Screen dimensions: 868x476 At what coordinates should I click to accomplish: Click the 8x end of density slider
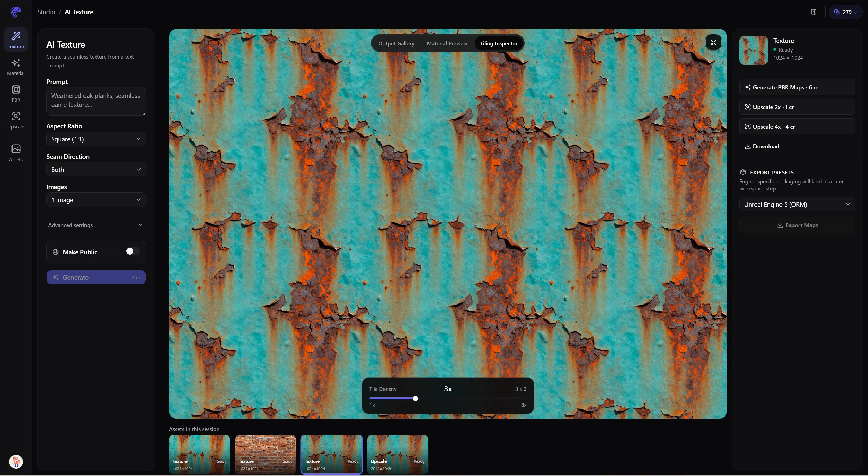524,405
